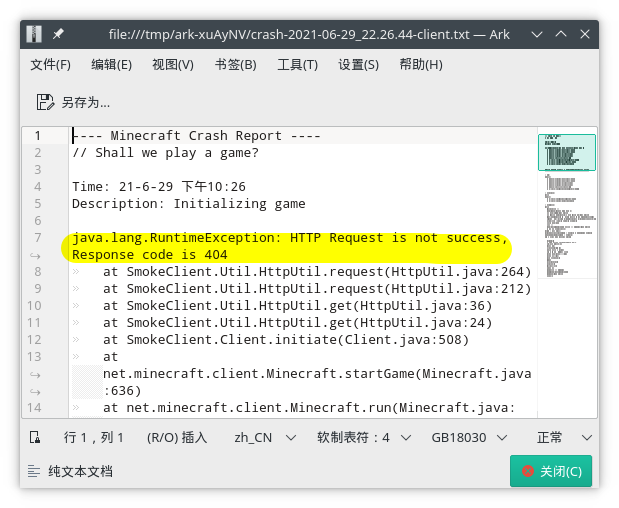
Task: Click the Ark application icon in title bar
Action: [36, 34]
